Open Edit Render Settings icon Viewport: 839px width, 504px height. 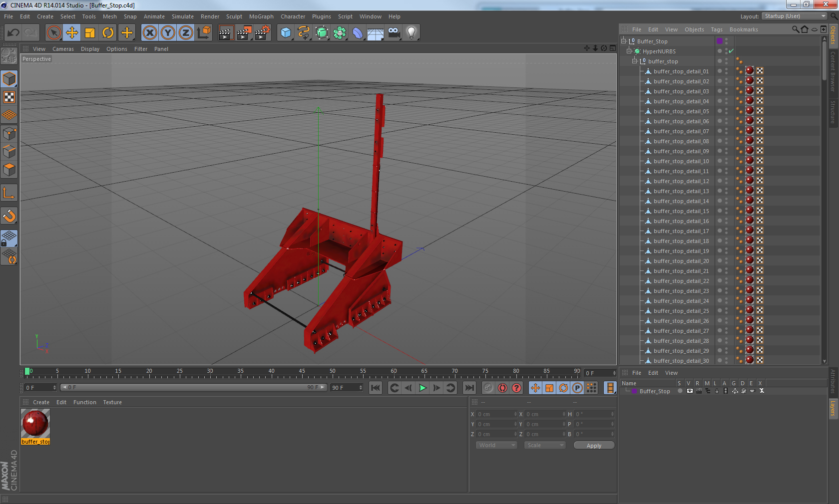[262, 33]
